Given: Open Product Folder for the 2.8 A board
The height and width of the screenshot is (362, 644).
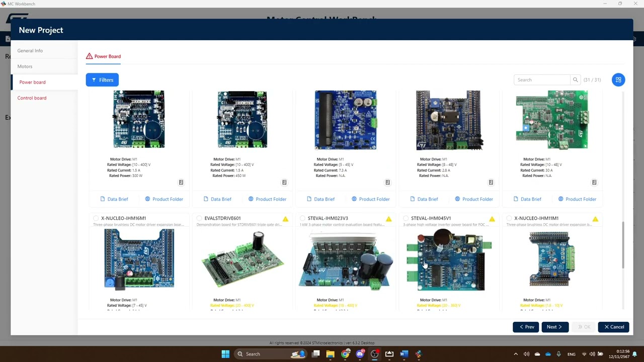Looking at the screenshot, I should [x=474, y=199].
